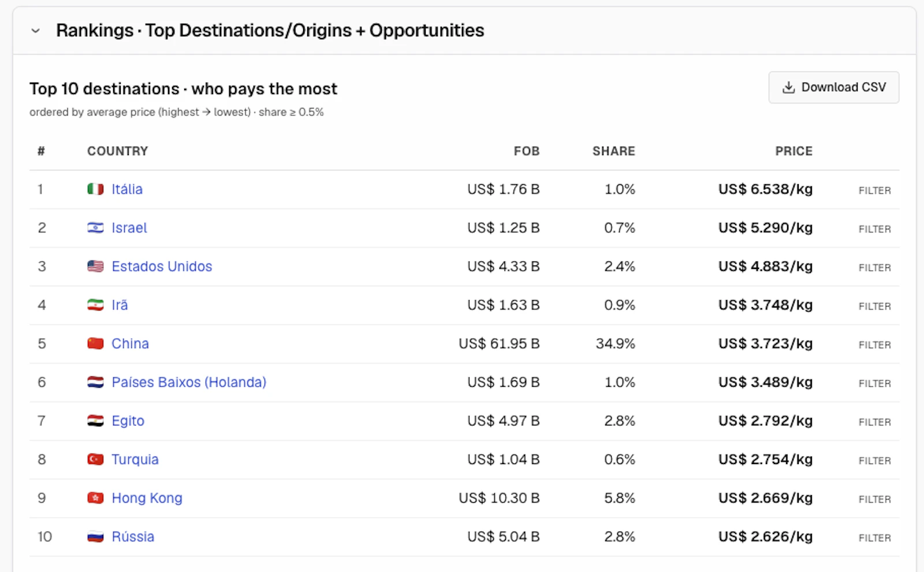Image resolution: width=924 pixels, height=572 pixels.
Task: Click the ordered by average price subtitle
Action: (177, 112)
